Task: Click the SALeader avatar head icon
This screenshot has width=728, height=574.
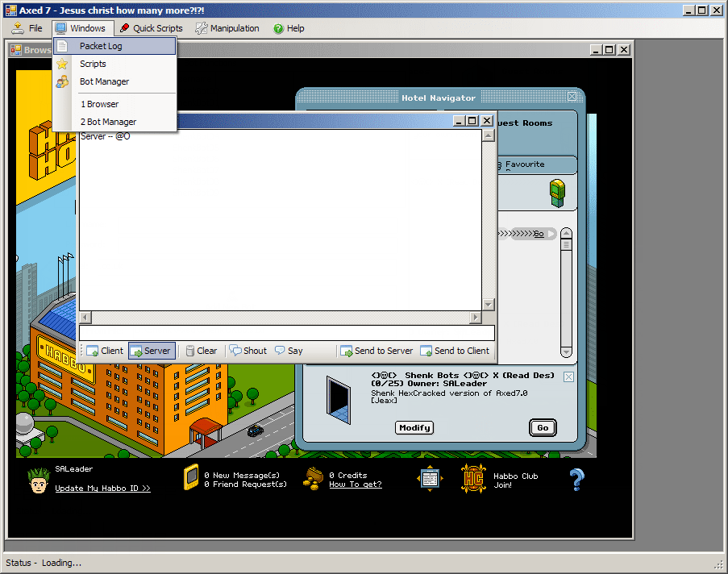Action: [x=38, y=480]
